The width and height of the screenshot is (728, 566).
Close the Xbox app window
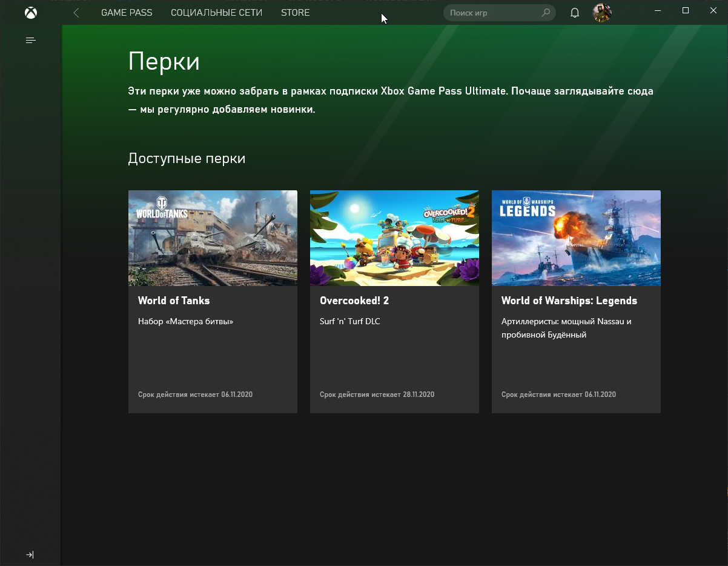point(713,10)
